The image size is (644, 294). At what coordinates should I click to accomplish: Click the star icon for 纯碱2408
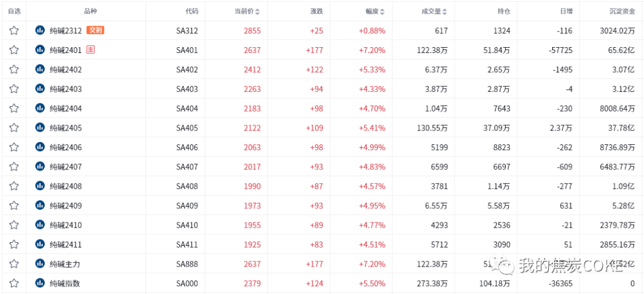click(x=14, y=186)
